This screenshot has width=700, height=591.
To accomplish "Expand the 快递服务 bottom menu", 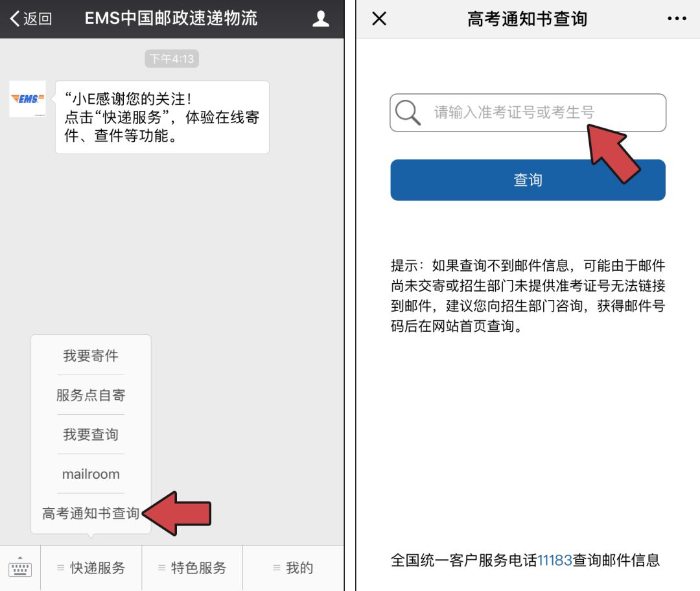I will (91, 568).
